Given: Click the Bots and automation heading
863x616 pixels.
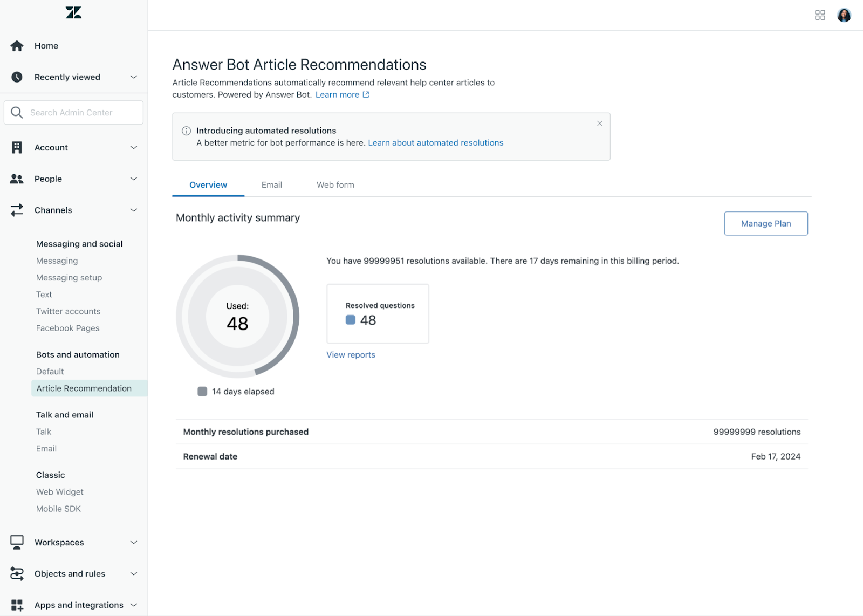Looking at the screenshot, I should click(78, 354).
